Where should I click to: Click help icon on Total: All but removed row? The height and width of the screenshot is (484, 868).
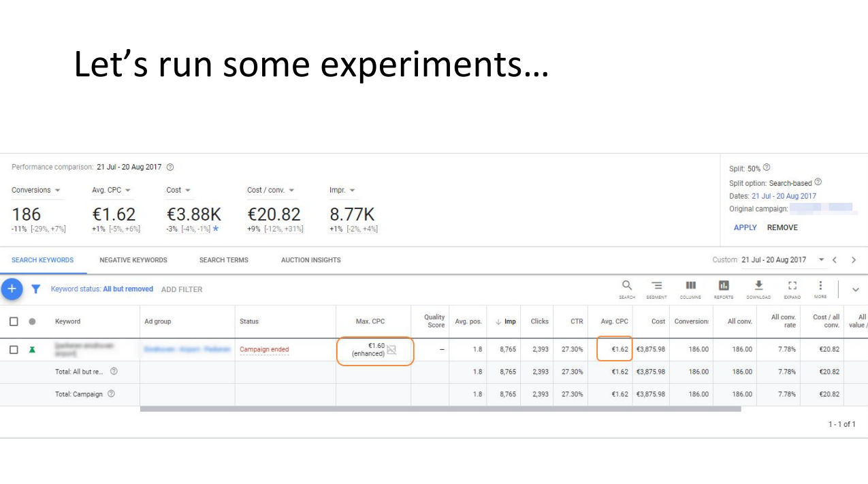click(x=114, y=372)
